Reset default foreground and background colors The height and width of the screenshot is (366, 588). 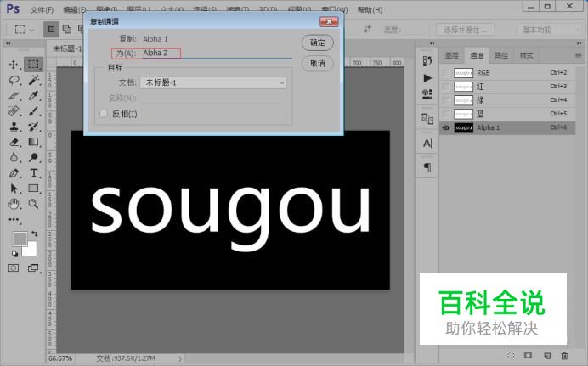[14, 254]
